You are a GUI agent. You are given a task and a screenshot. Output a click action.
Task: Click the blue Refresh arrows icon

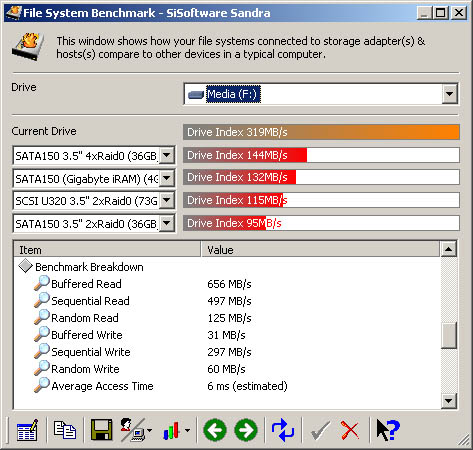click(x=283, y=430)
